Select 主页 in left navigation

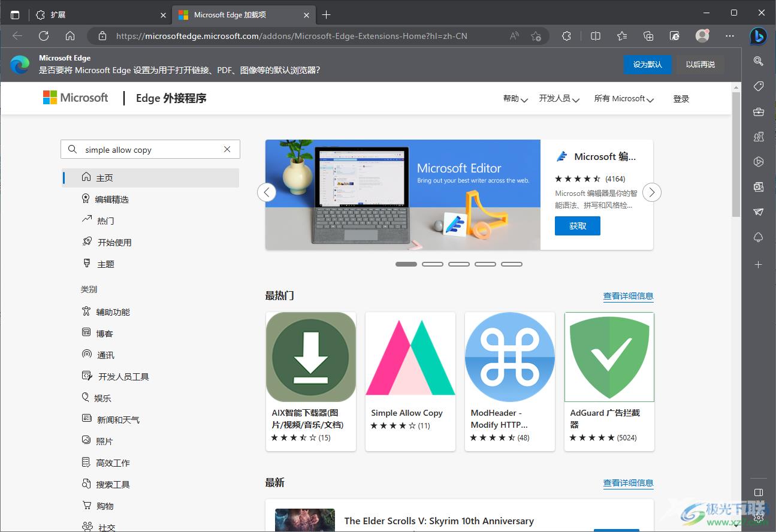(150, 178)
